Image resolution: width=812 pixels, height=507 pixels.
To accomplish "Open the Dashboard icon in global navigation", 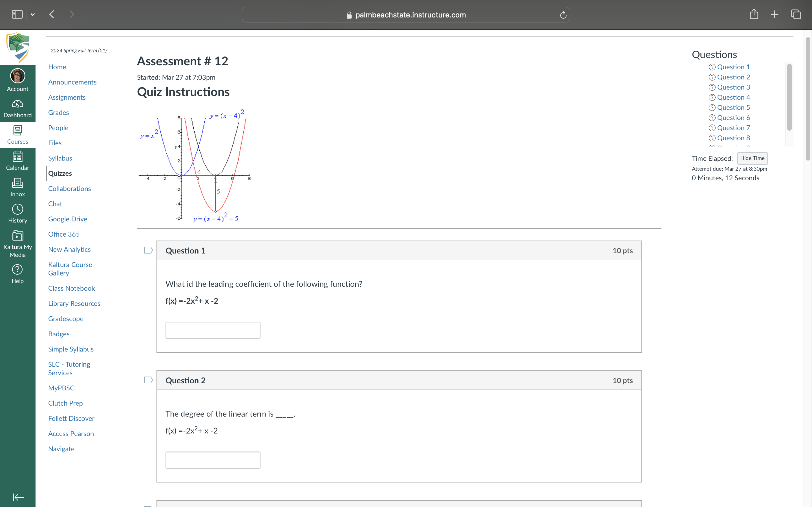I will point(17,104).
